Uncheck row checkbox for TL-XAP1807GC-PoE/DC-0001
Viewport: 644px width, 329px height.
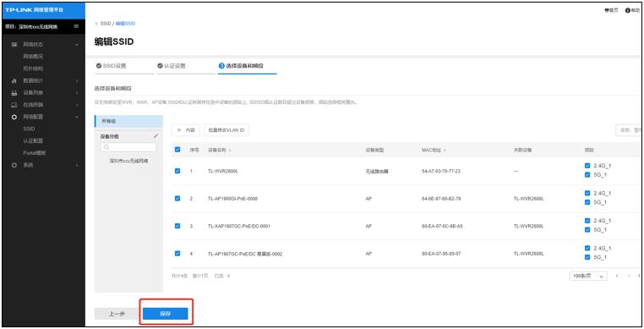[x=177, y=226]
